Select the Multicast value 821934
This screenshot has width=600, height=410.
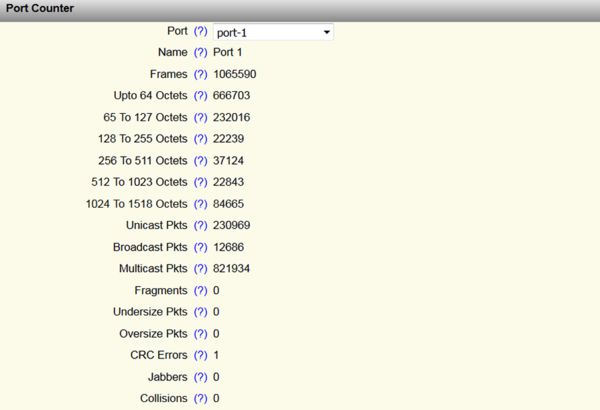(232, 268)
